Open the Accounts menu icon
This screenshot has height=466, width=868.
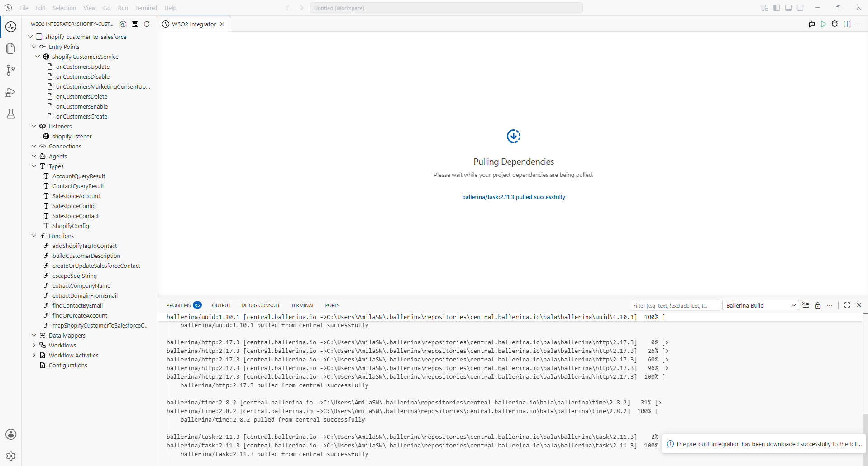click(x=11, y=434)
